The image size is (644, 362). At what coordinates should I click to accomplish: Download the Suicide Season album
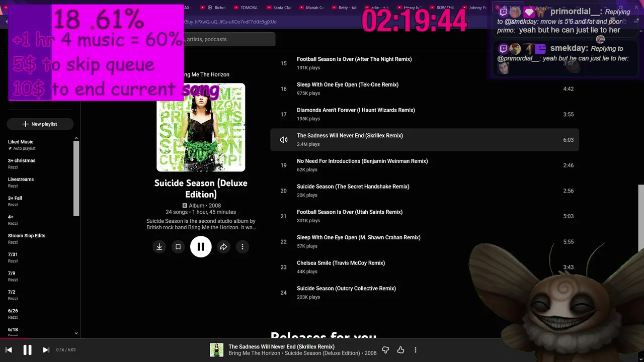tap(159, 247)
